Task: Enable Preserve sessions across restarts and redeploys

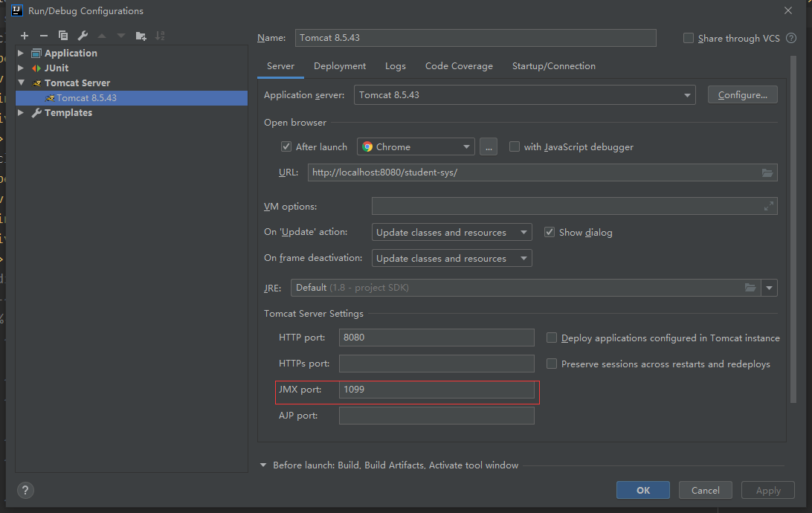Action: click(552, 364)
